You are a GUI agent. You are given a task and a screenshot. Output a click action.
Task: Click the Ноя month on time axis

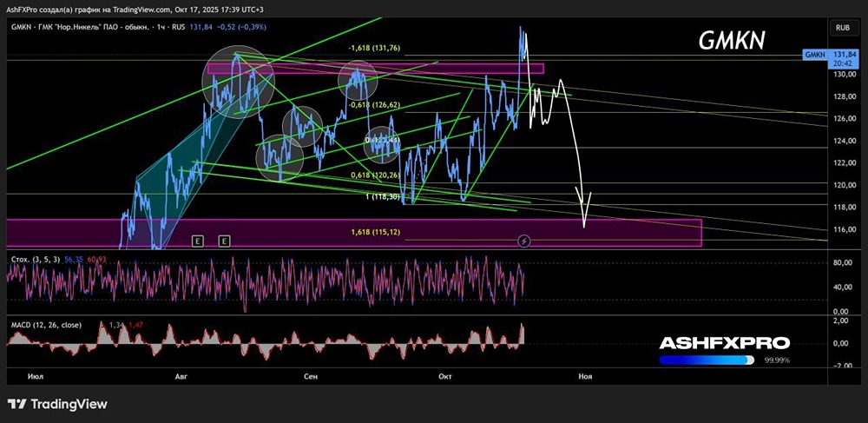(x=585, y=376)
